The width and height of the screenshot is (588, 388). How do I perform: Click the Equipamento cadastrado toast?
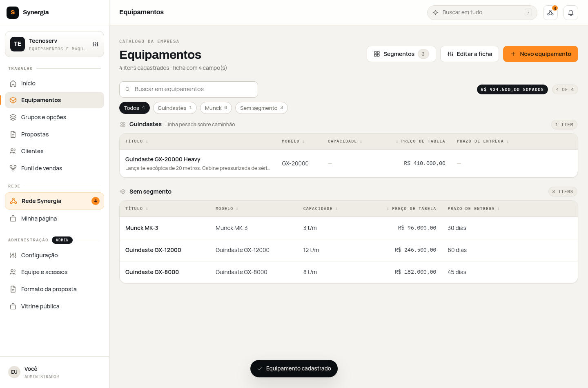(x=294, y=368)
